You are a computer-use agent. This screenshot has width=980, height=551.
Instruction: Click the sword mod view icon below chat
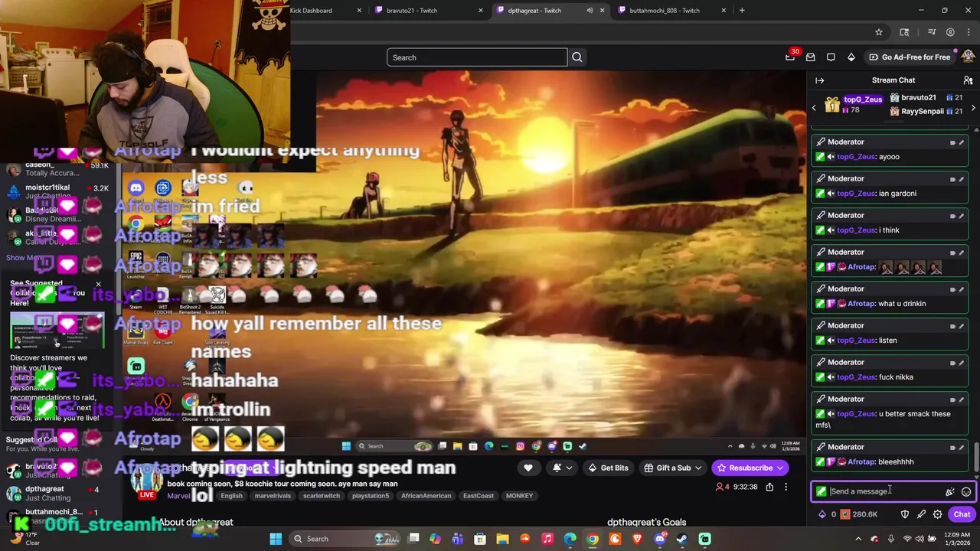[x=921, y=514]
